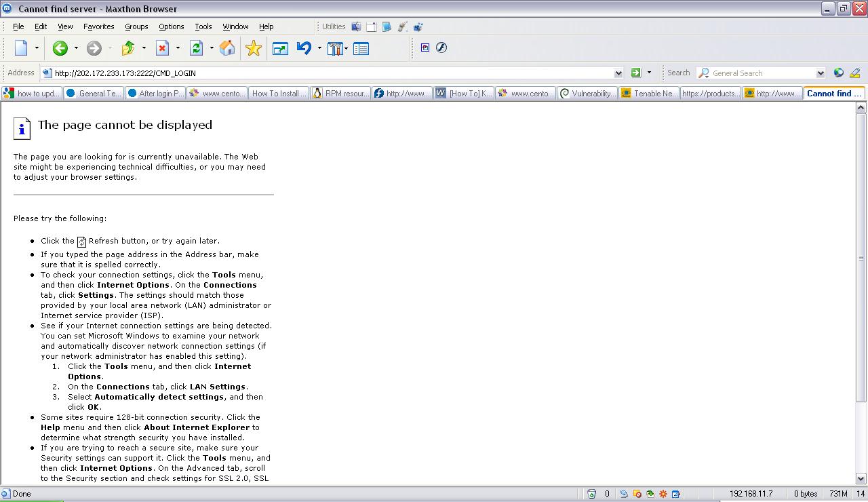Click the blue book icon in the Utilities bar
This screenshot has height=502, width=868.
(x=387, y=26)
